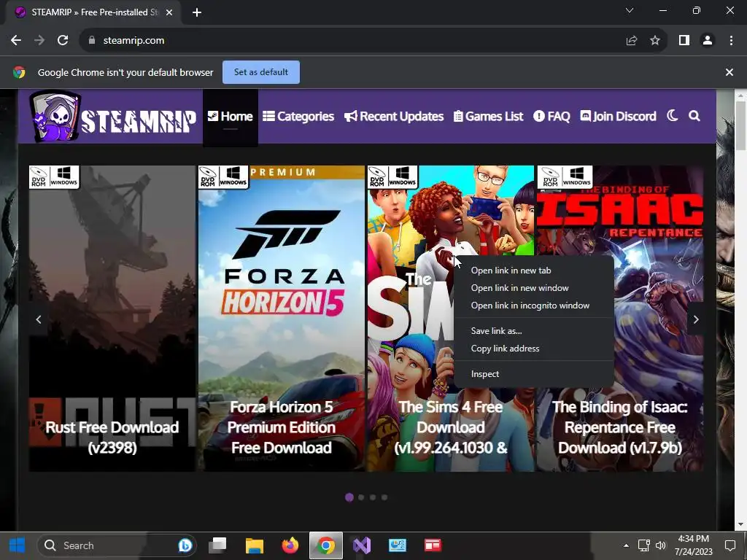Image resolution: width=747 pixels, height=560 pixels.
Task: Open Chrome profile avatar
Action: point(708,41)
